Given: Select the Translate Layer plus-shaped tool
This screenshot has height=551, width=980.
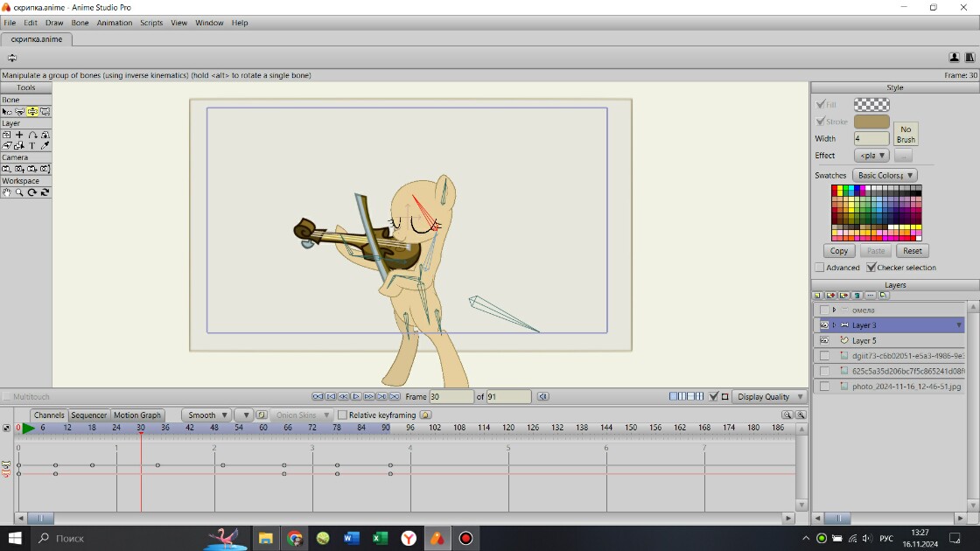Looking at the screenshot, I should click(19, 135).
